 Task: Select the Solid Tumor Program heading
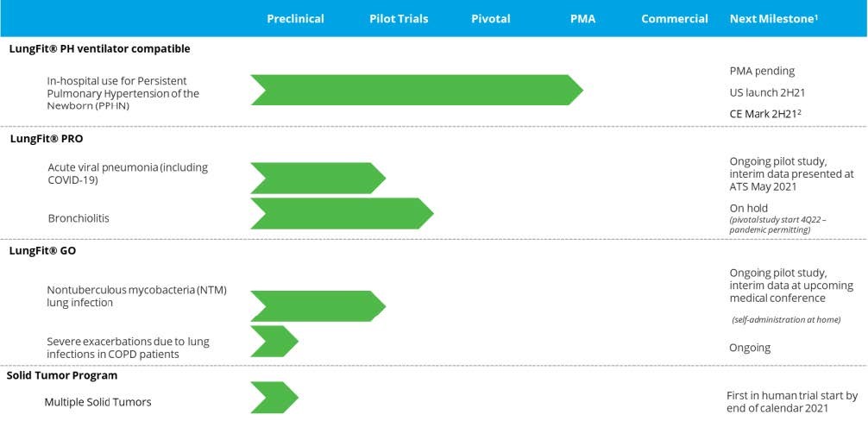[x=62, y=375]
